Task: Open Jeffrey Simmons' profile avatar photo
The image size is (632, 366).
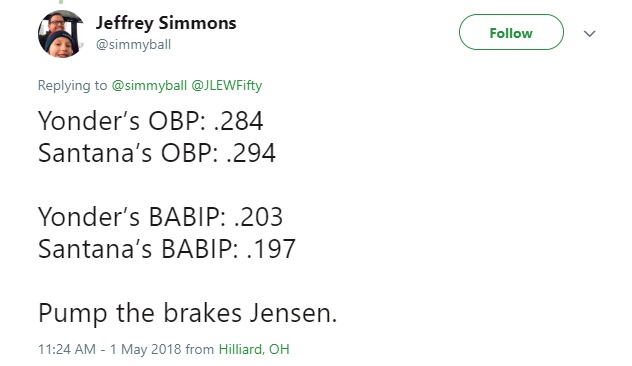Action: pos(61,34)
